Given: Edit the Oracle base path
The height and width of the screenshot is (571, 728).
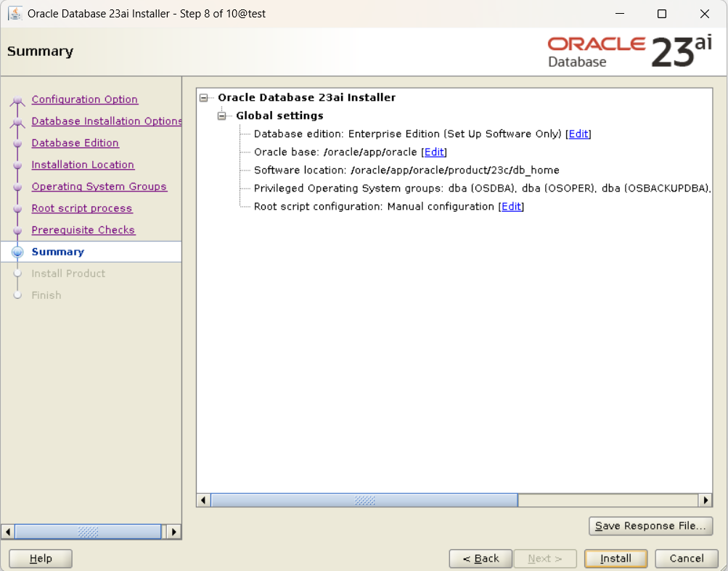Looking at the screenshot, I should coord(434,152).
